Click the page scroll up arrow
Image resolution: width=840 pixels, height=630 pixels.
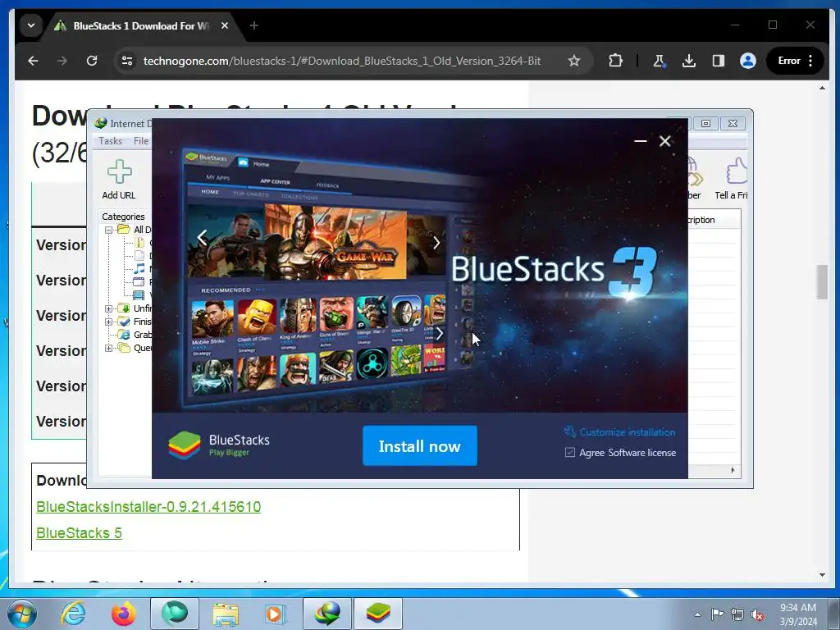[822, 87]
